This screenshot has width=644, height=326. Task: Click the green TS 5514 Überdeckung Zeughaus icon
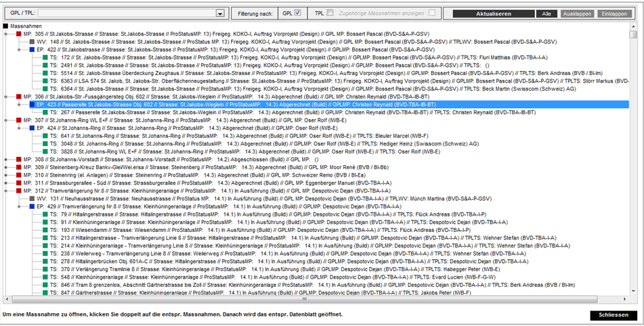[44, 73]
